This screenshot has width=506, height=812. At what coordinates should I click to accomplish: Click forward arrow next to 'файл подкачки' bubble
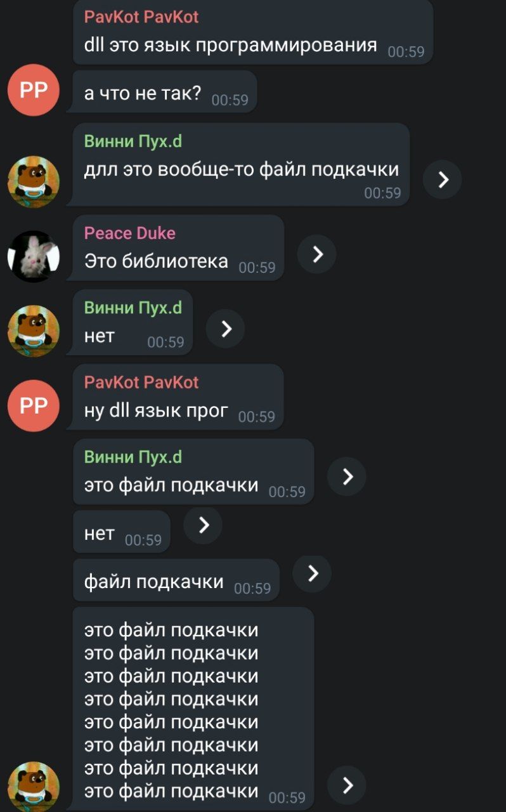click(x=312, y=573)
